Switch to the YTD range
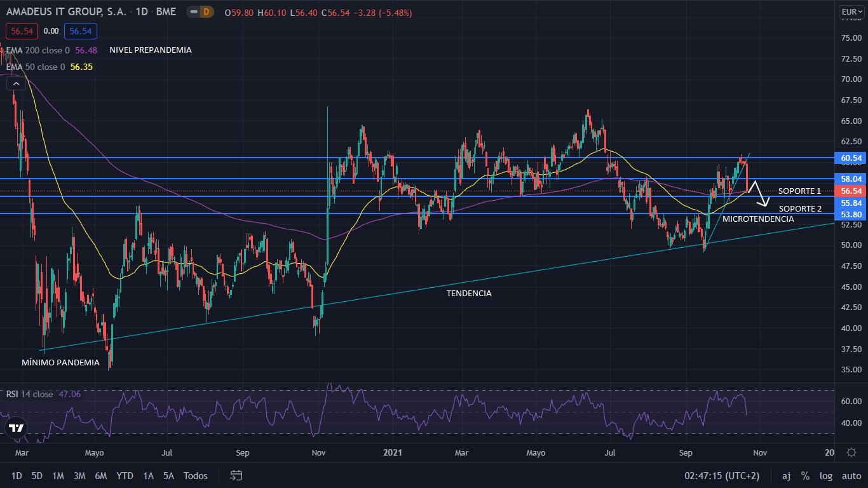Viewport: 868px width, 488px height. pyautogui.click(x=125, y=475)
